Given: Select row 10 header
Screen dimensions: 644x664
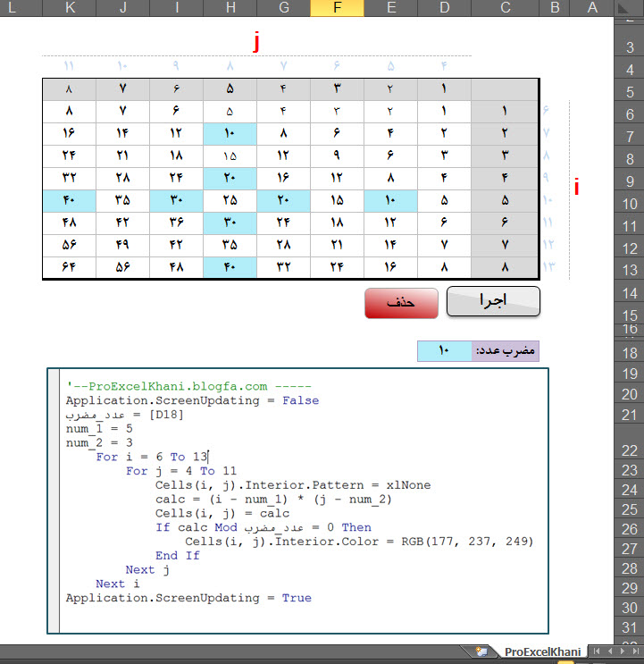Looking at the screenshot, I should point(629,203).
